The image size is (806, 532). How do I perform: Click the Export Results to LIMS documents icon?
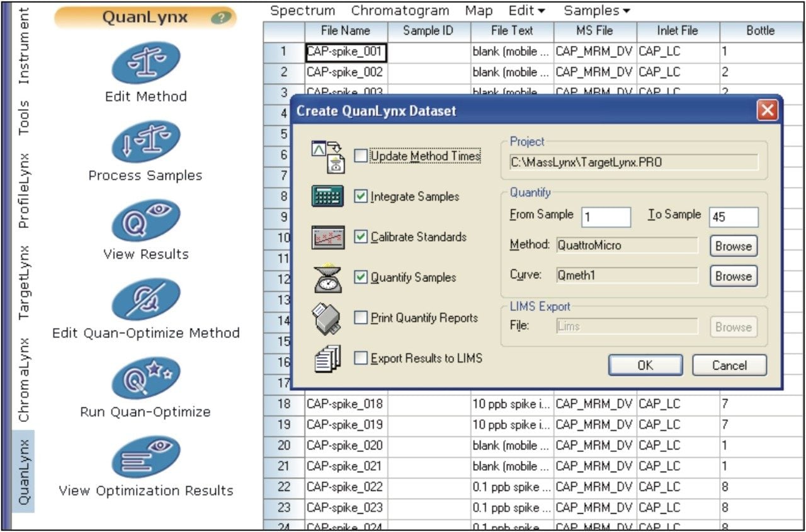327,359
